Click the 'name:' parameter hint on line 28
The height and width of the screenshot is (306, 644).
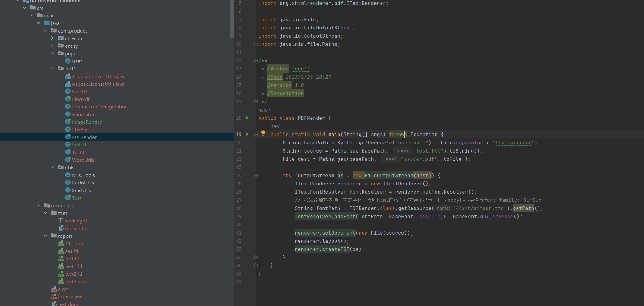click(443, 208)
